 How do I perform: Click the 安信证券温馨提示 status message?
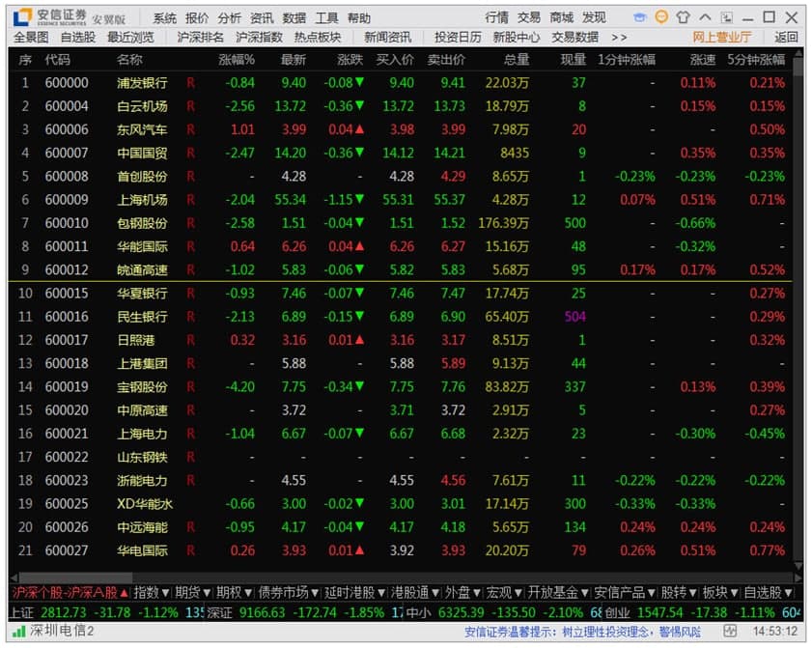(x=582, y=632)
